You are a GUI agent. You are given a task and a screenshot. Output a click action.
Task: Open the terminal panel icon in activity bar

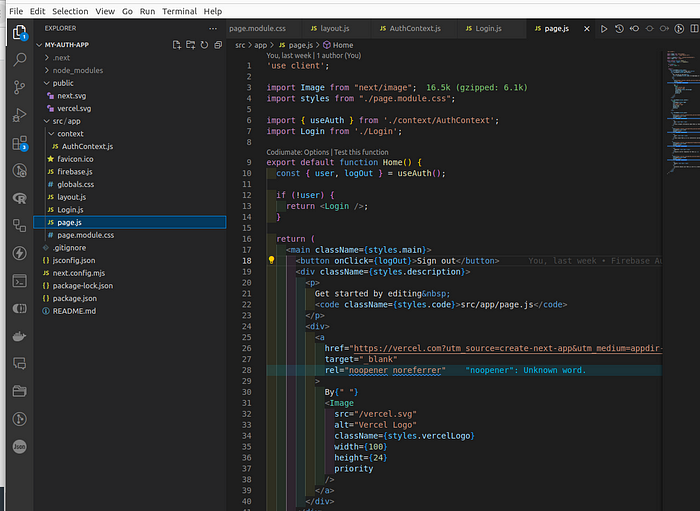[x=20, y=281]
